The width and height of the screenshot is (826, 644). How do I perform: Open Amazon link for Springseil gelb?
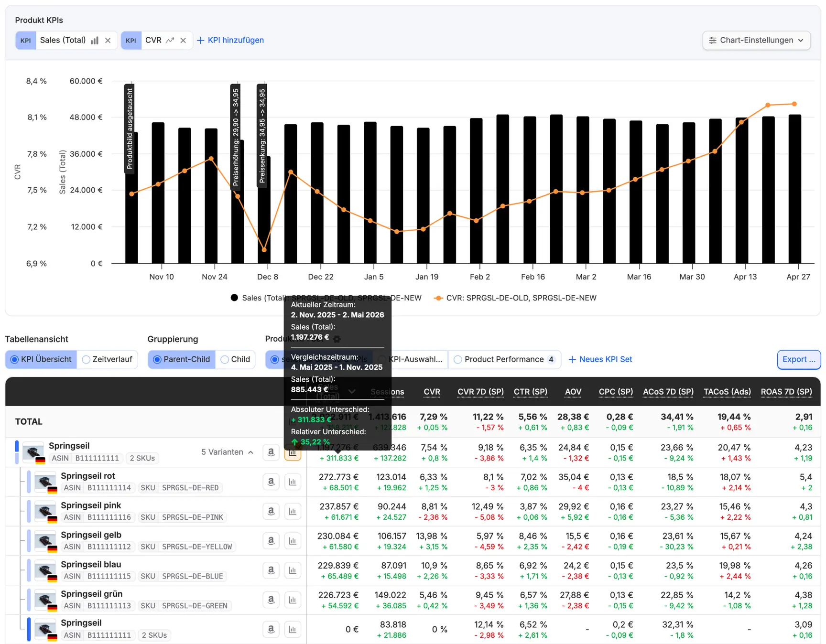271,541
